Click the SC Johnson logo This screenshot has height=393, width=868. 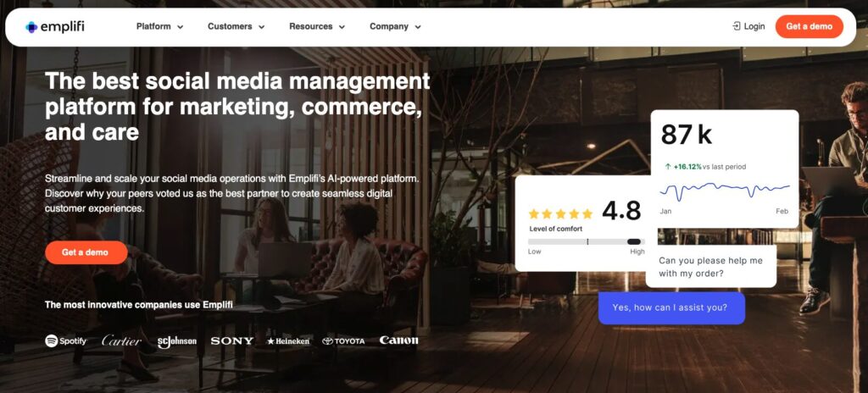click(176, 341)
